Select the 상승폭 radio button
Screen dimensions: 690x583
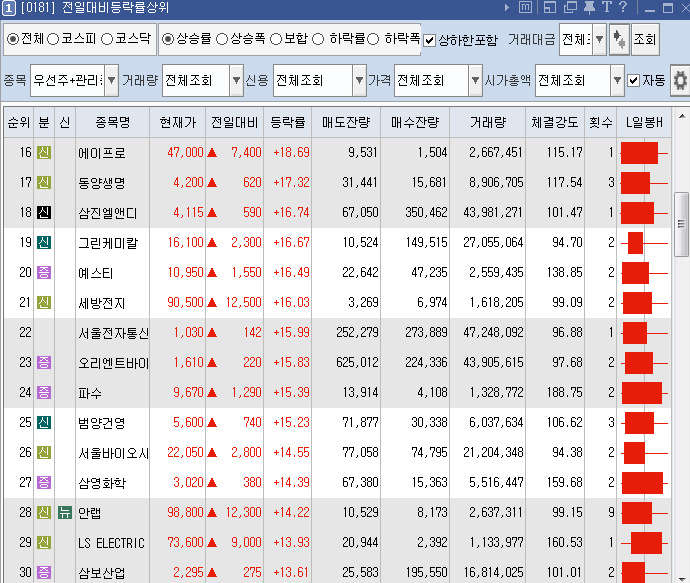[x=222, y=39]
